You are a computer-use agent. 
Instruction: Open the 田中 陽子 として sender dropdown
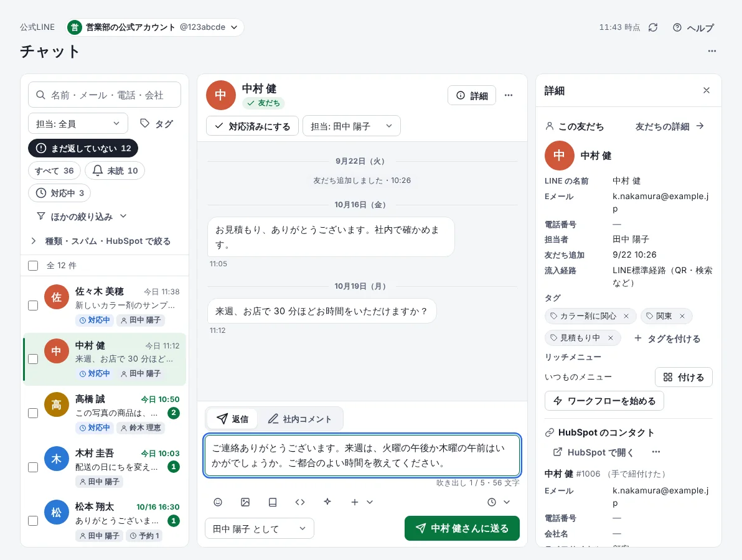(260, 528)
